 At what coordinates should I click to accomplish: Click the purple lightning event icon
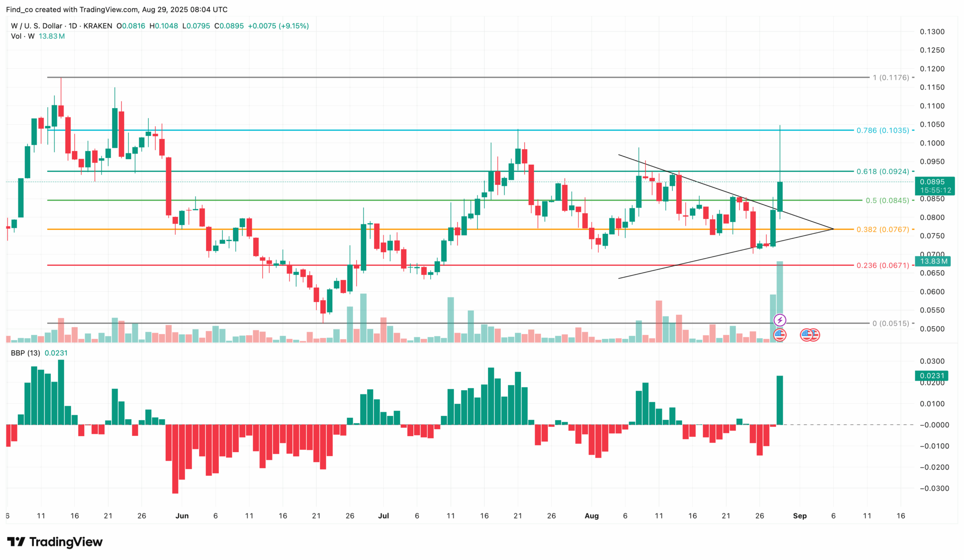779,320
